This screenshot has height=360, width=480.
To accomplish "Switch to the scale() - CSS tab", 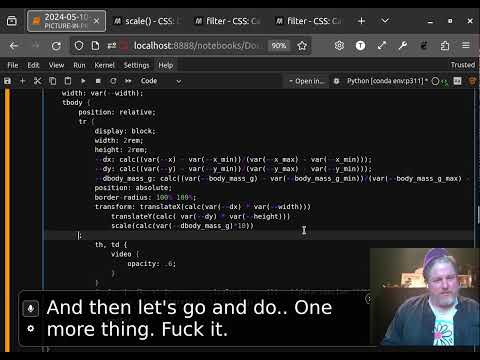I will [x=148, y=21].
